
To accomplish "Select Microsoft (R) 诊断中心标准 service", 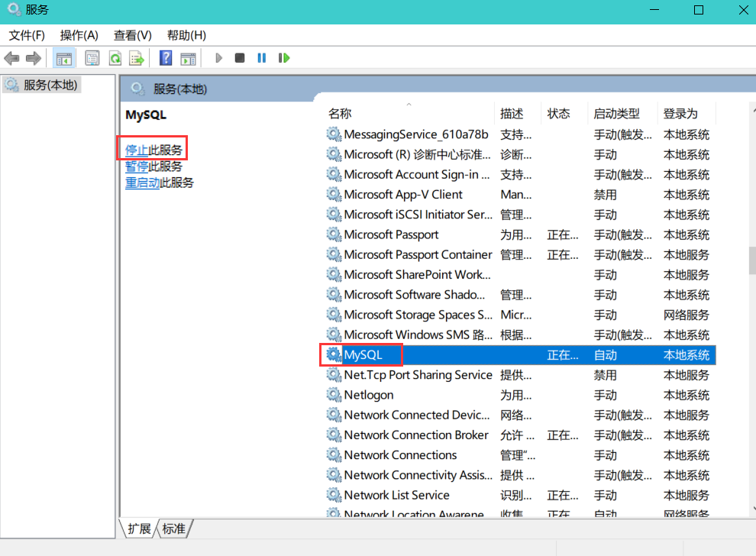I will pyautogui.click(x=520, y=155).
